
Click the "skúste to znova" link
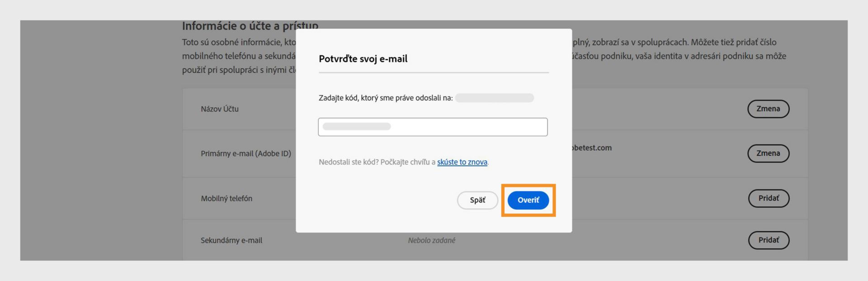[462, 162]
